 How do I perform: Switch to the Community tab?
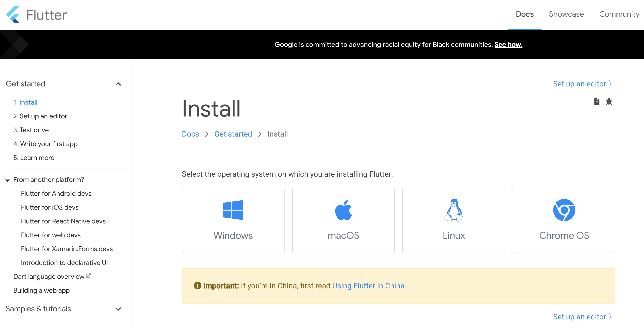tap(619, 14)
